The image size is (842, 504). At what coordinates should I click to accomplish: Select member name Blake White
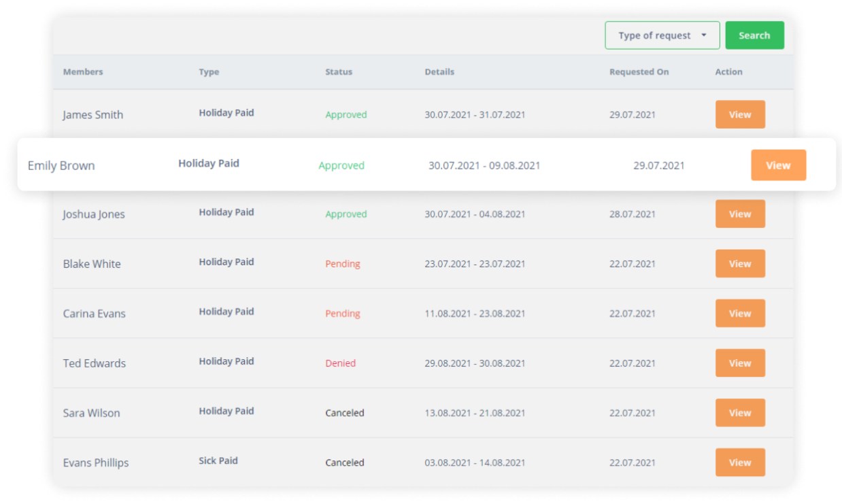92,263
